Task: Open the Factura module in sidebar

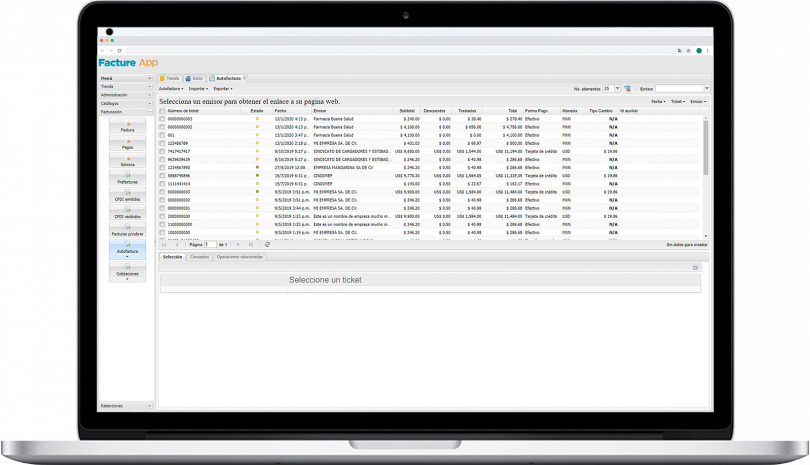Action: click(127, 127)
